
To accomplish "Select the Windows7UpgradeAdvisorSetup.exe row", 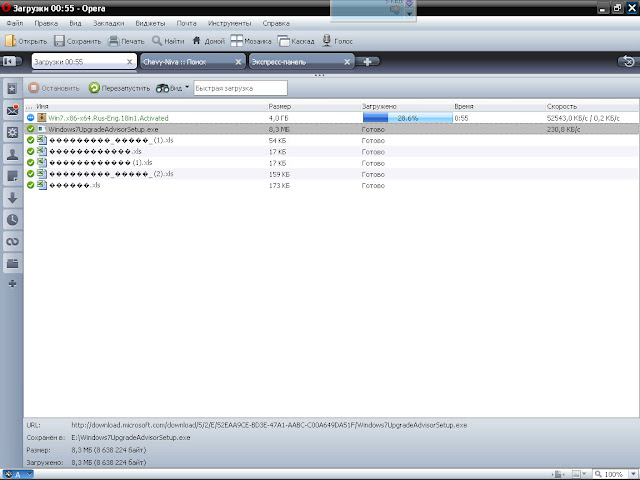I will pyautogui.click(x=331, y=129).
